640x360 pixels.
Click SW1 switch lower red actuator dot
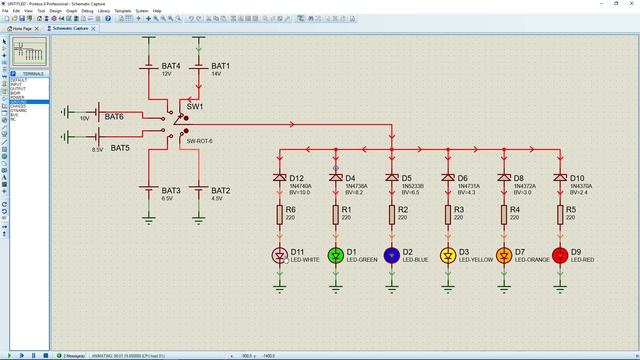coord(186,131)
